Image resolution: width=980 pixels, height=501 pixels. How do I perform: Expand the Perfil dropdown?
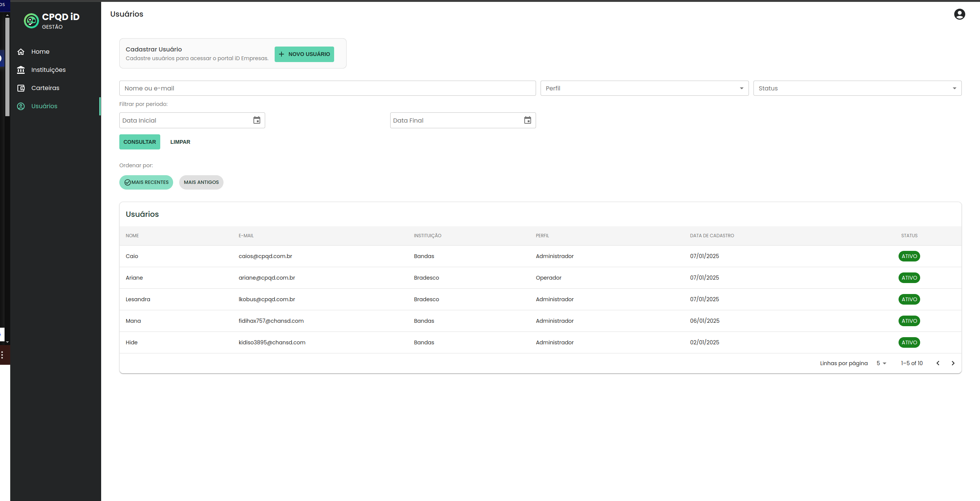(644, 89)
